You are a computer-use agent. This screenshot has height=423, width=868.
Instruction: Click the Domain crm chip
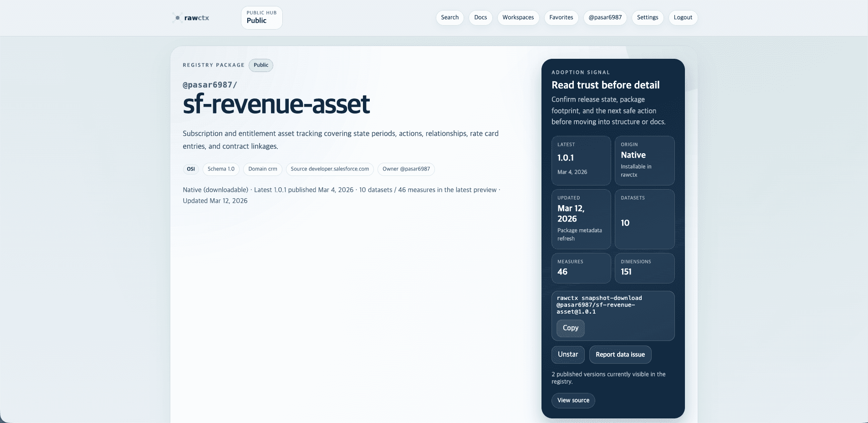[x=262, y=169]
